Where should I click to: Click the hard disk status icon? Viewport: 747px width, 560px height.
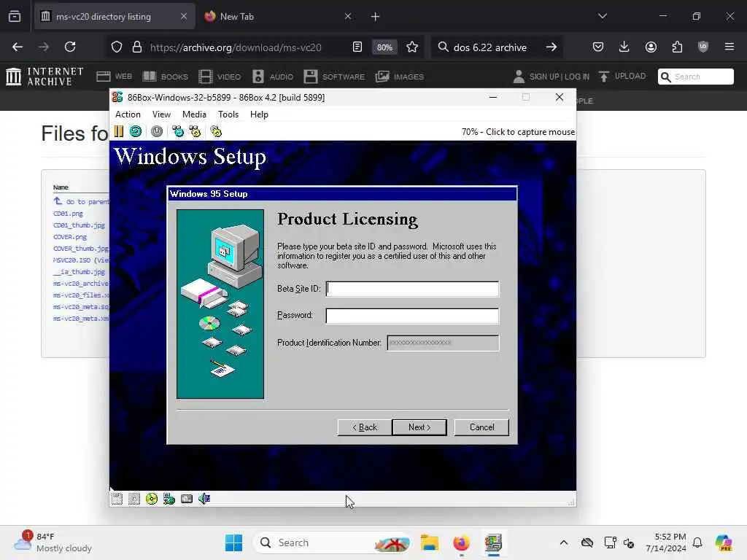point(187,499)
